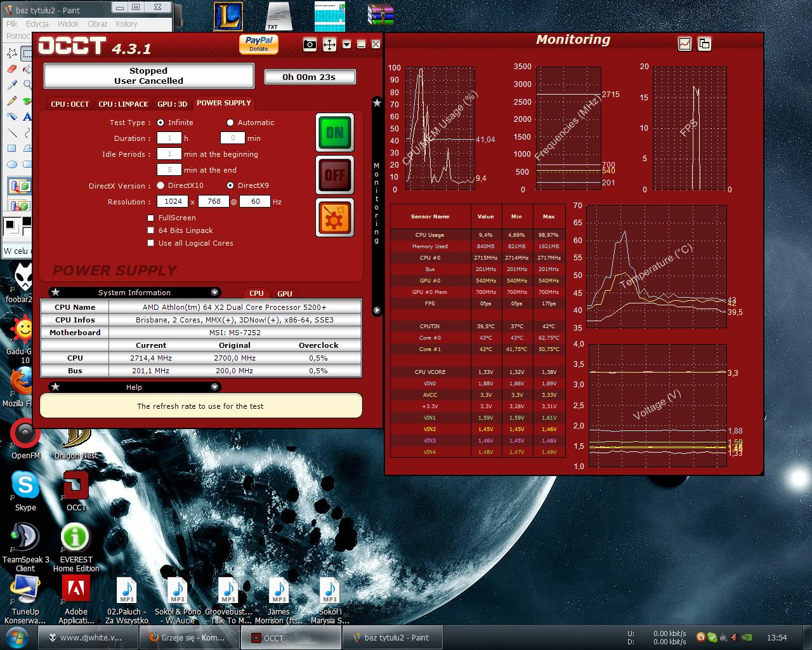Show CPU tab in System Information
812x650 pixels.
tap(256, 293)
